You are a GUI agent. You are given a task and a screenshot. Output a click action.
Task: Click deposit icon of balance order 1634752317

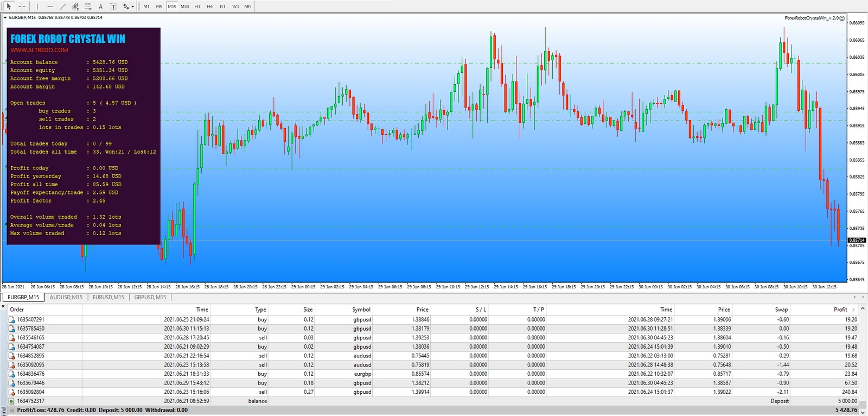(12, 401)
